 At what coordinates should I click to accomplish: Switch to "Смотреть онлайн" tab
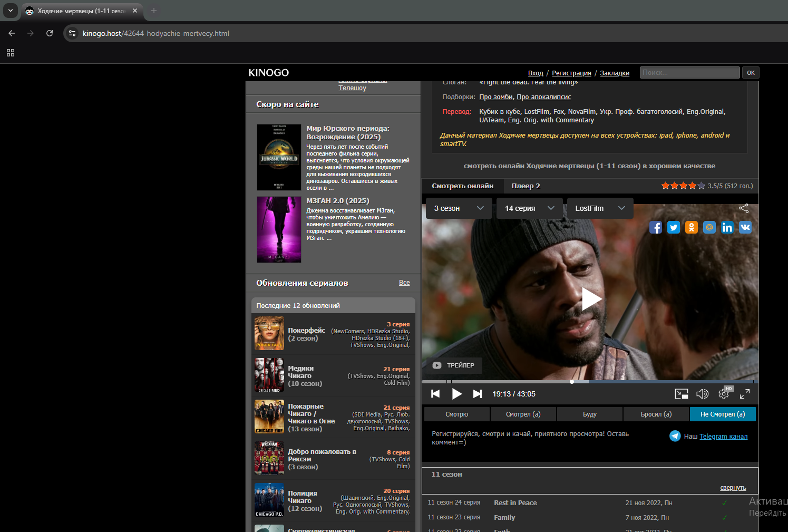463,186
